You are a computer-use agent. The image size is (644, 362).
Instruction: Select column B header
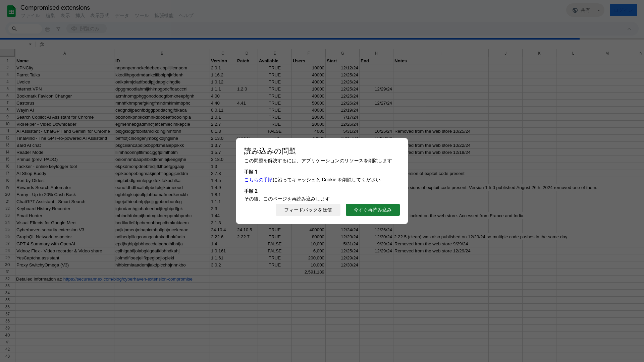[x=162, y=53]
